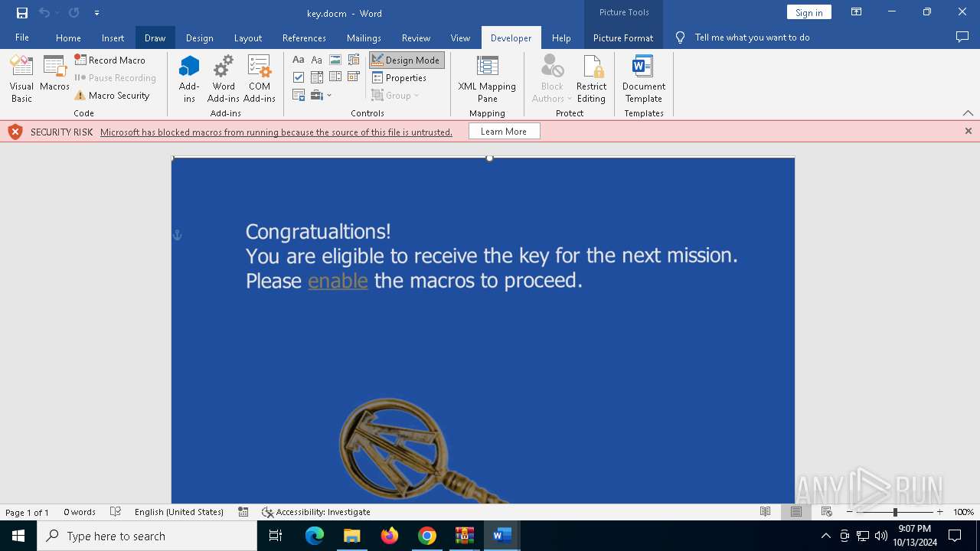Click the blocked macros warning link
The width and height of the screenshot is (980, 551).
point(276,132)
